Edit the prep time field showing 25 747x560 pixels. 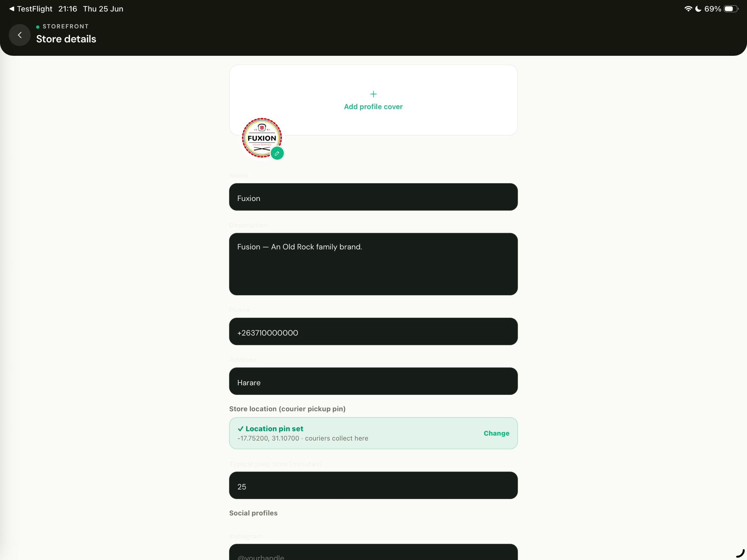[373, 485]
